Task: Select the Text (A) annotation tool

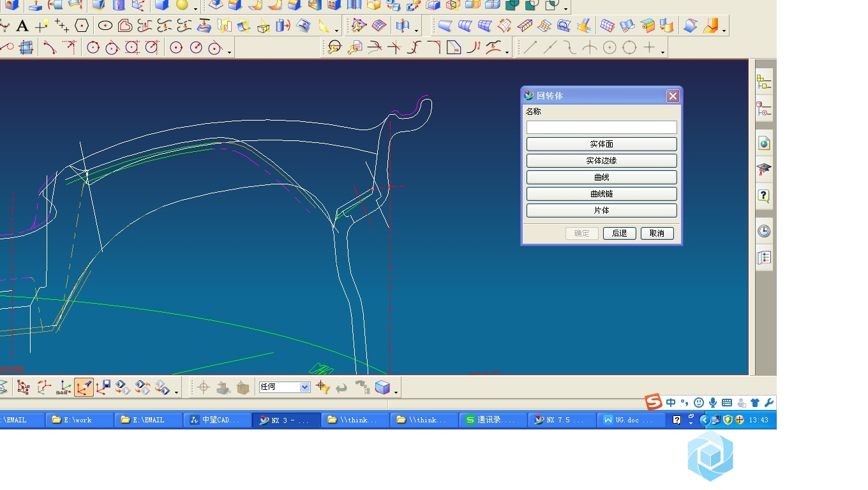Action: pyautogui.click(x=22, y=26)
